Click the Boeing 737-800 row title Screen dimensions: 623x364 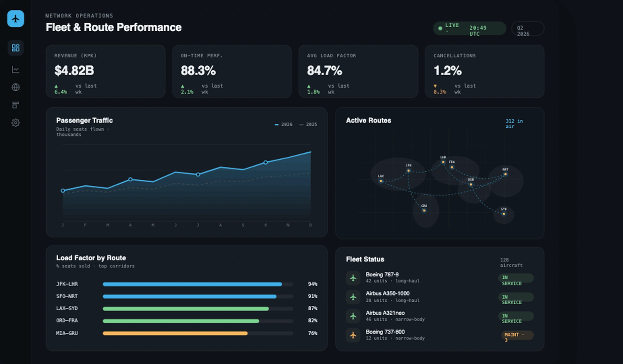[385, 332]
